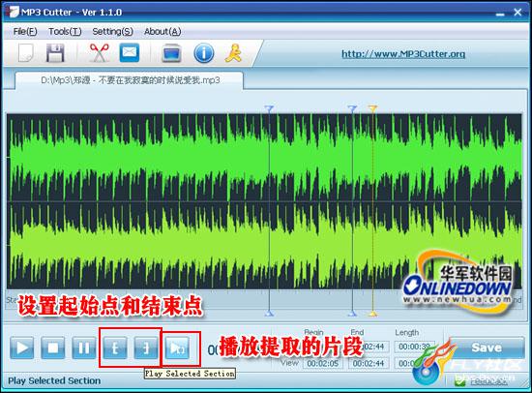Viewport: 532px width, 393px height.
Task: Click the View begin time field 00:02:05
Action: click(x=323, y=363)
